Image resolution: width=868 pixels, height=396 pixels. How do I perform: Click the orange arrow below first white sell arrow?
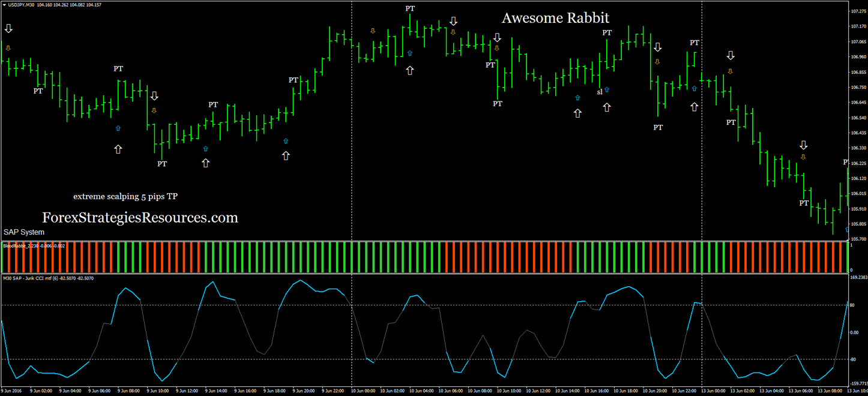coord(8,48)
